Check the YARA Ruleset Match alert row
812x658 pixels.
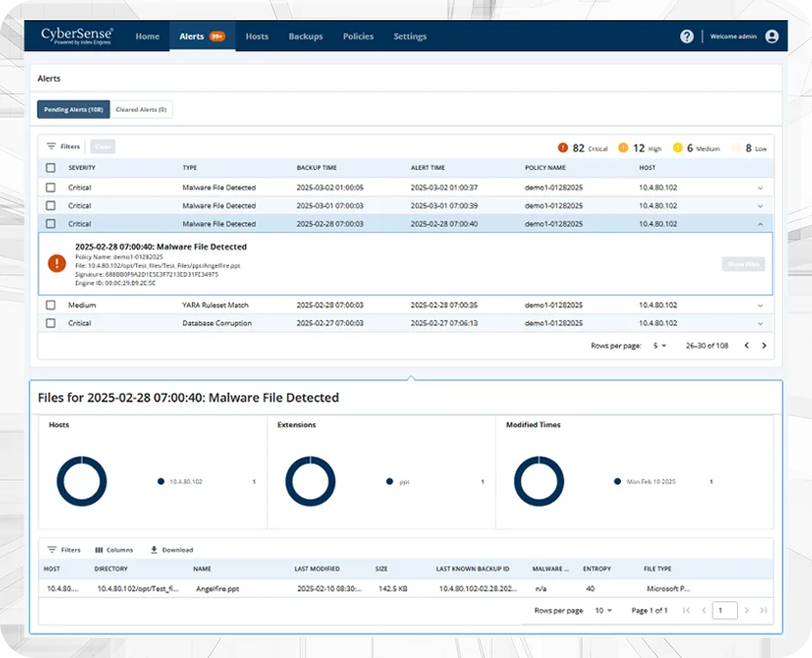[51, 305]
